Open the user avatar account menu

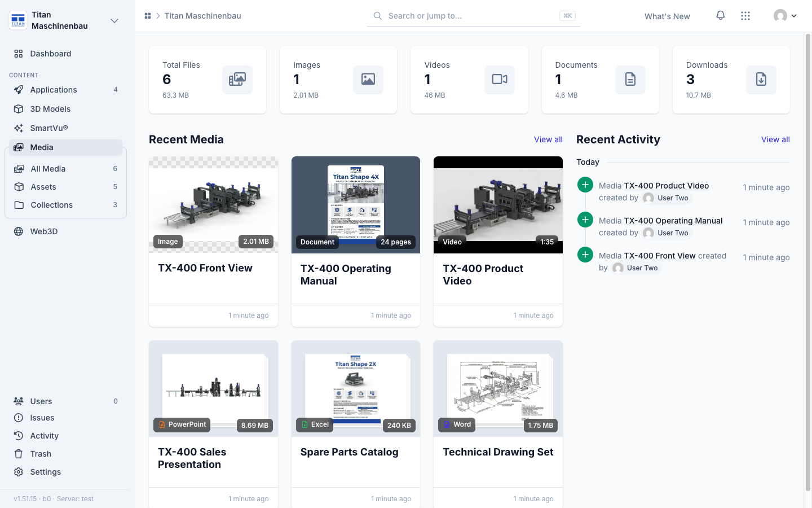[785, 16]
